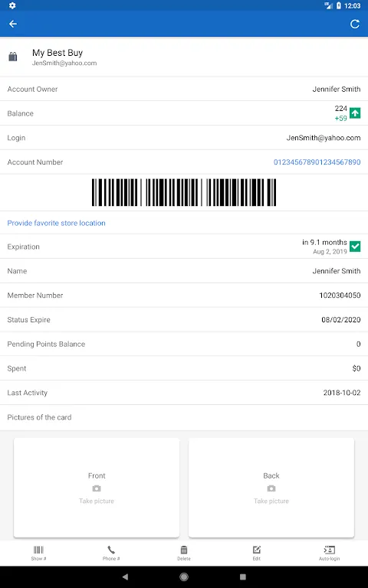
Task: Take a picture of the card Back
Action: tap(271, 488)
